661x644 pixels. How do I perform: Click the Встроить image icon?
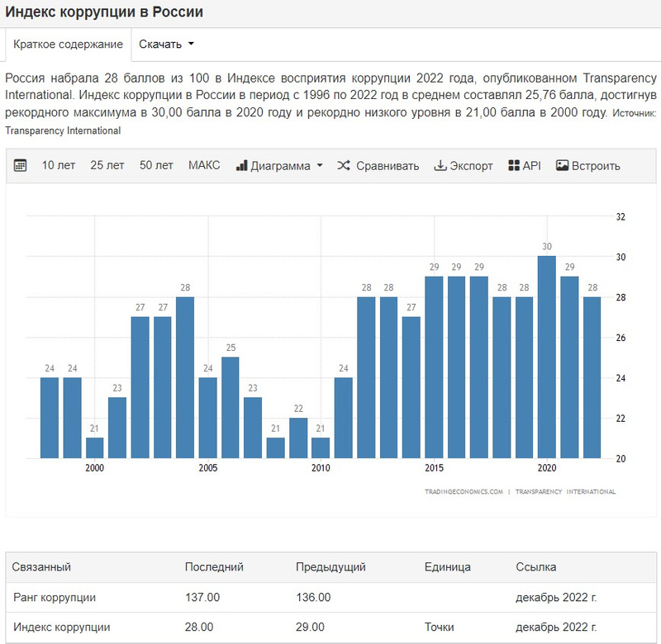point(563,166)
